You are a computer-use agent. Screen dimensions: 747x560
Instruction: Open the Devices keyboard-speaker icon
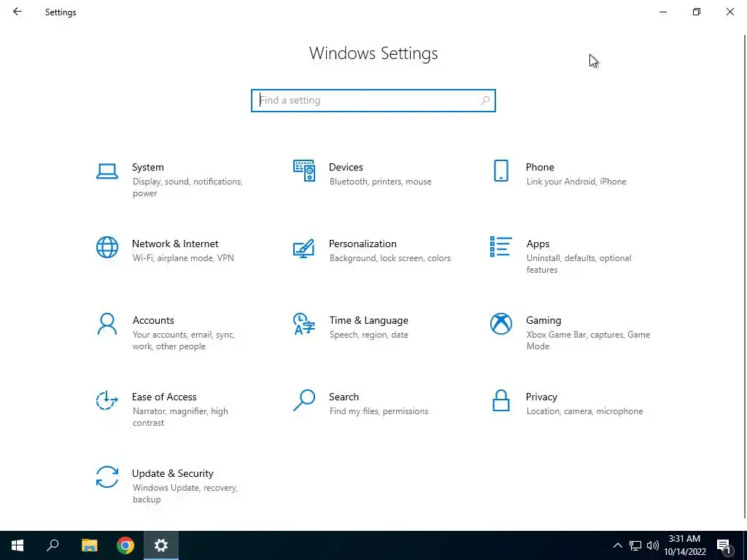304,171
